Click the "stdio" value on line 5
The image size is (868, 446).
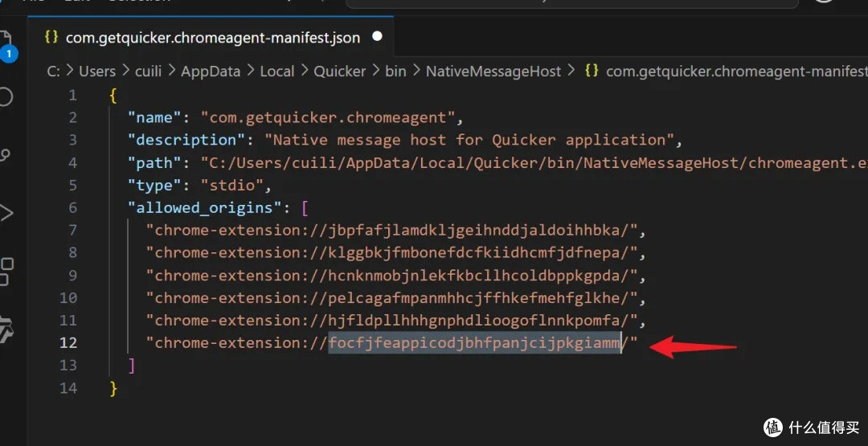point(232,185)
